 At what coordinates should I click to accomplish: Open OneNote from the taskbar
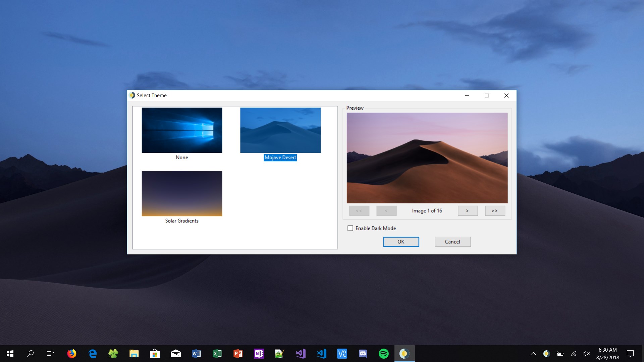pyautogui.click(x=259, y=353)
